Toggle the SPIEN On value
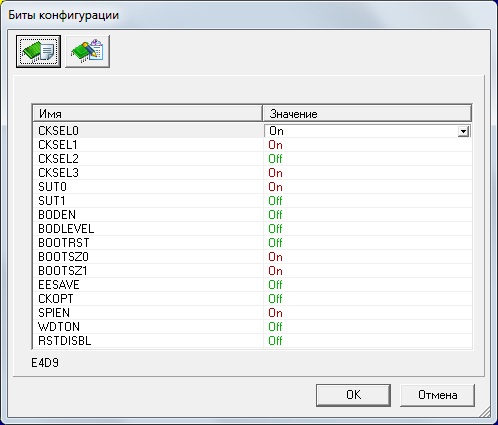Screen dimensions: 498x425 (276, 313)
